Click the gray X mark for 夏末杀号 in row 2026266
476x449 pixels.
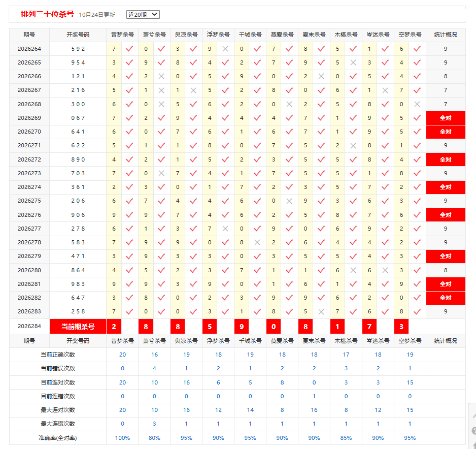(321, 76)
